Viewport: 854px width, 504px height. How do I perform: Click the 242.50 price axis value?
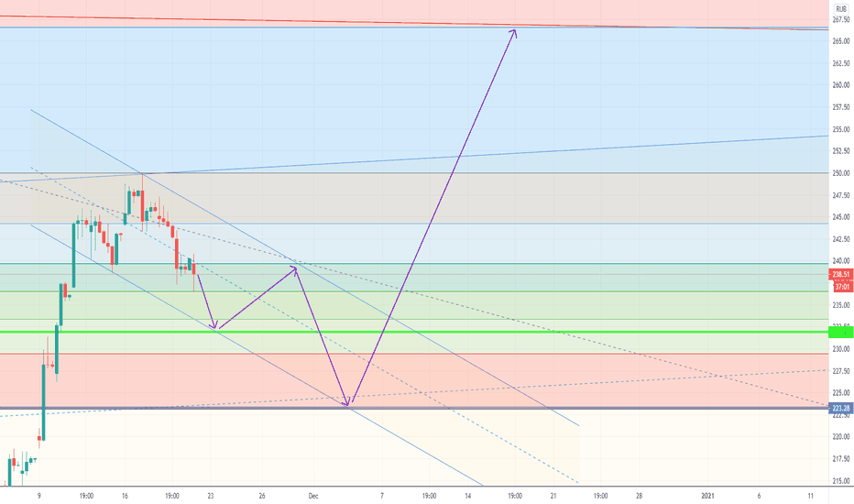coord(841,239)
